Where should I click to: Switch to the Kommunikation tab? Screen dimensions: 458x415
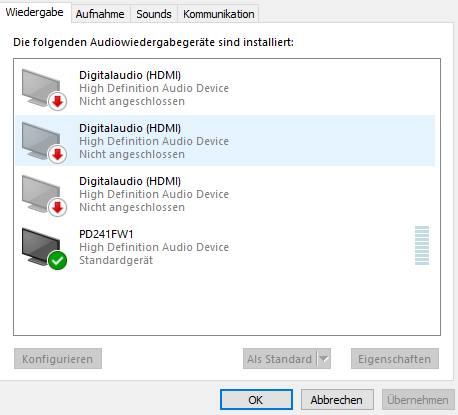(219, 14)
